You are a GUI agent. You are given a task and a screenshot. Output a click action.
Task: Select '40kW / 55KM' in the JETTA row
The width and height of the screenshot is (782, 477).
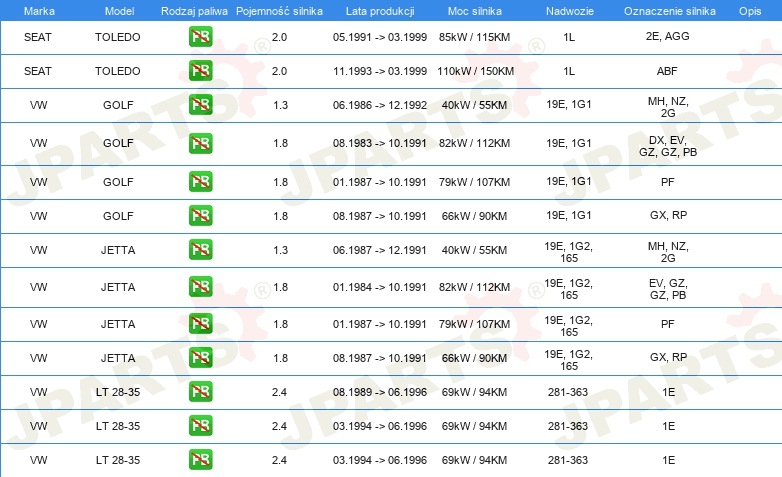[x=474, y=250]
